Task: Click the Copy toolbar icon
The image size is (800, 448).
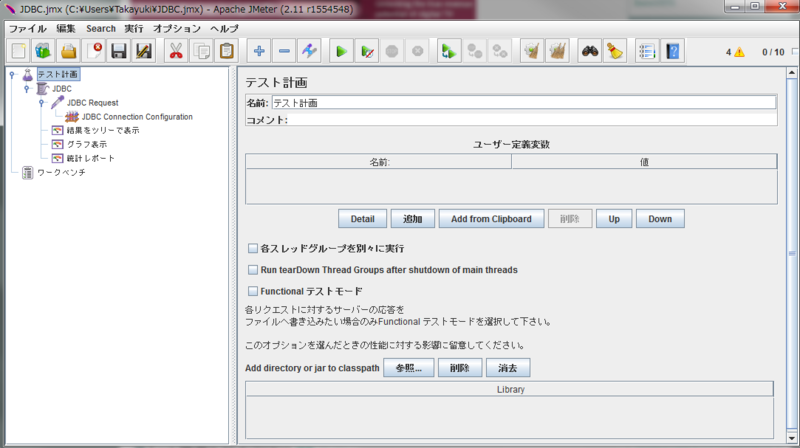Action: (202, 51)
